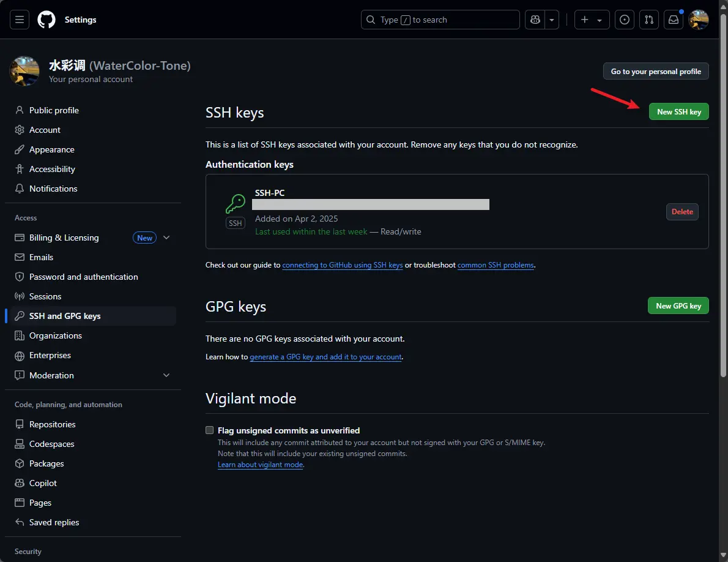
Task: Click the green SSH key icon
Action: [236, 204]
